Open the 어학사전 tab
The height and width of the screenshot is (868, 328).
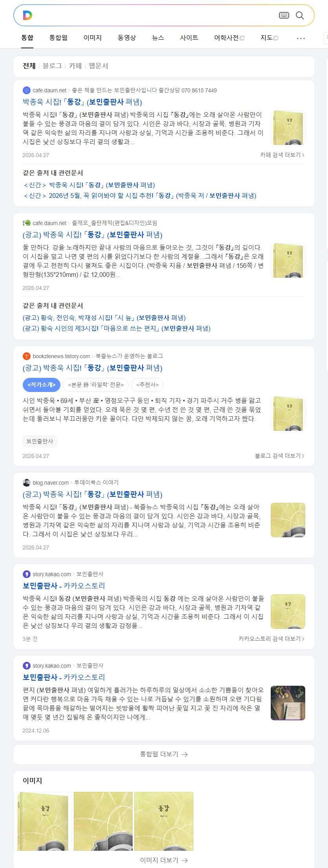[x=229, y=38]
